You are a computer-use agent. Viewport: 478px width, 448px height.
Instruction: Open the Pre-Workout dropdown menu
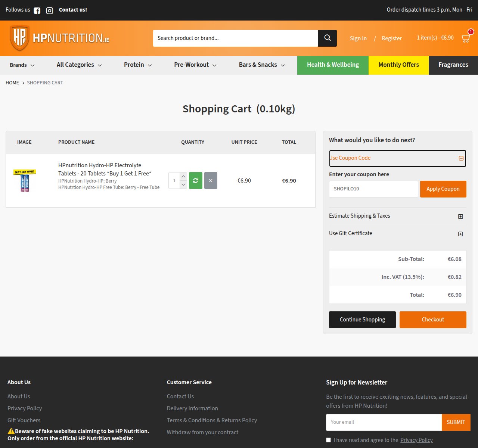pos(195,65)
